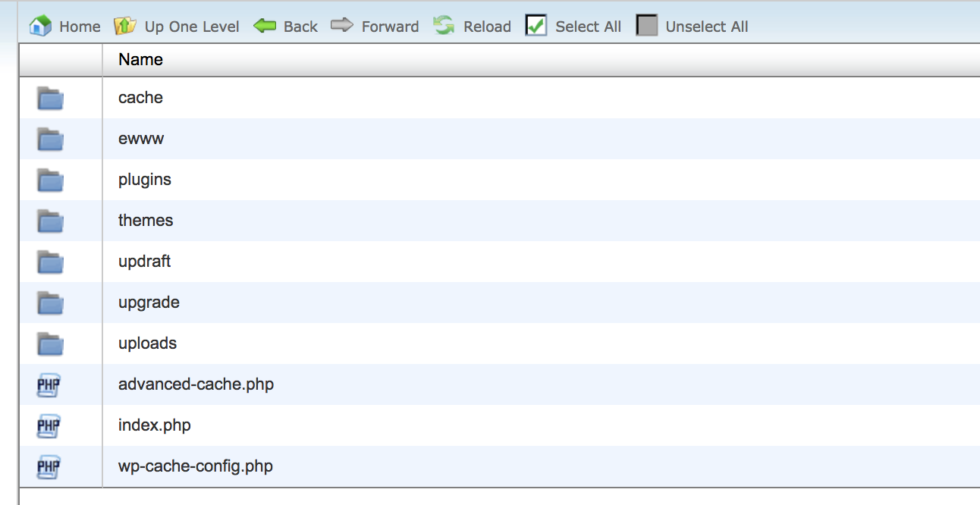Image resolution: width=980 pixels, height=505 pixels.
Task: Click the Up One Level folder icon
Action: coord(124,27)
